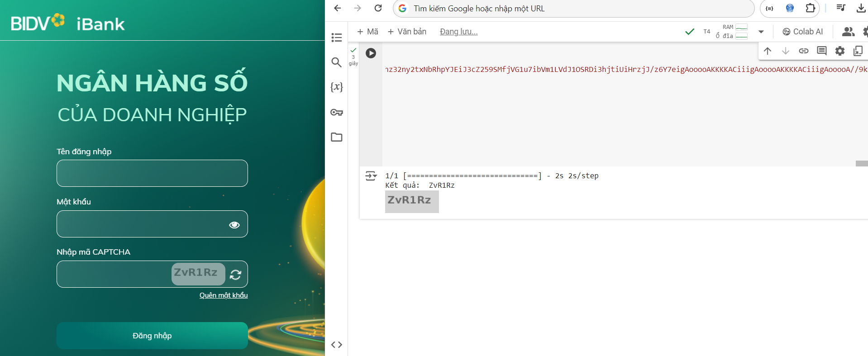Toggle password visibility eye icon
868x356 pixels.
(x=234, y=225)
